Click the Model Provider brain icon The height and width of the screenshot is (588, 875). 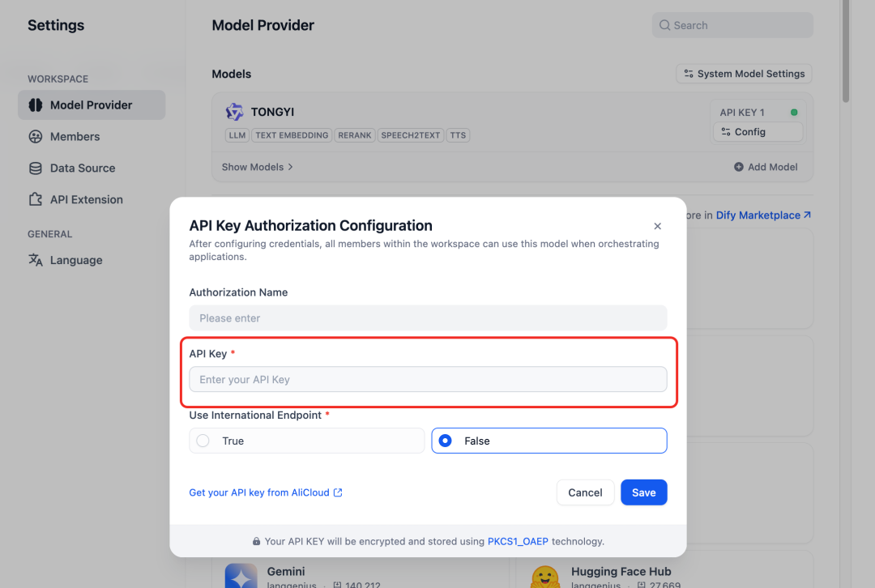click(x=36, y=105)
